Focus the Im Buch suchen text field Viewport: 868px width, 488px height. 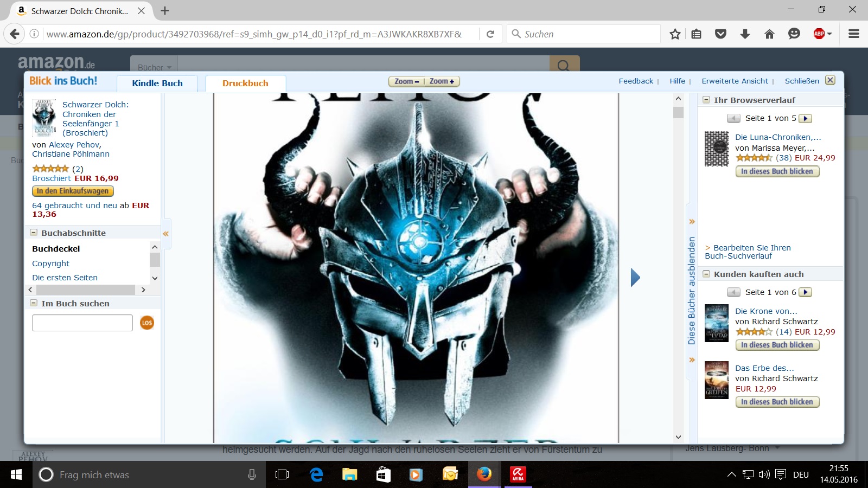[x=82, y=323]
